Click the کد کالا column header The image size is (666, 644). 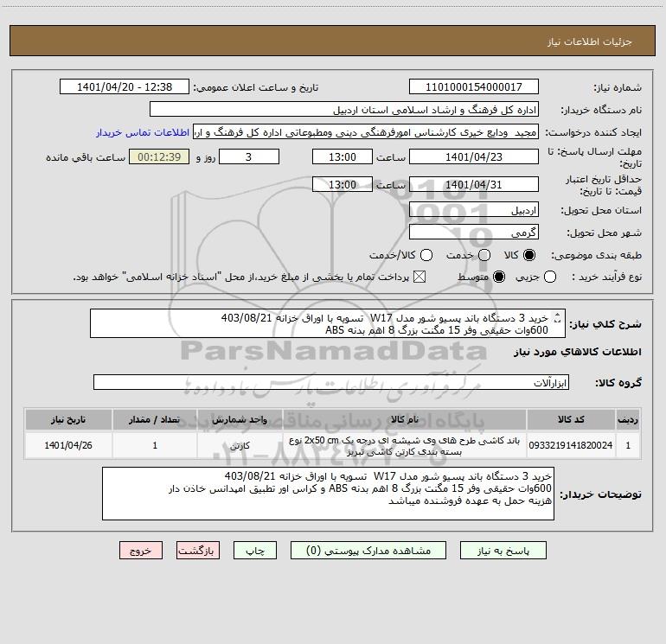pos(571,419)
